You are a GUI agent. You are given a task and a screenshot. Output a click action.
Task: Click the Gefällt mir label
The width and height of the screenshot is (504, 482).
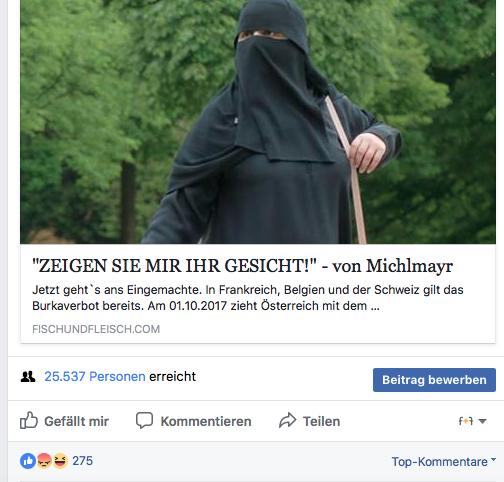click(77, 421)
